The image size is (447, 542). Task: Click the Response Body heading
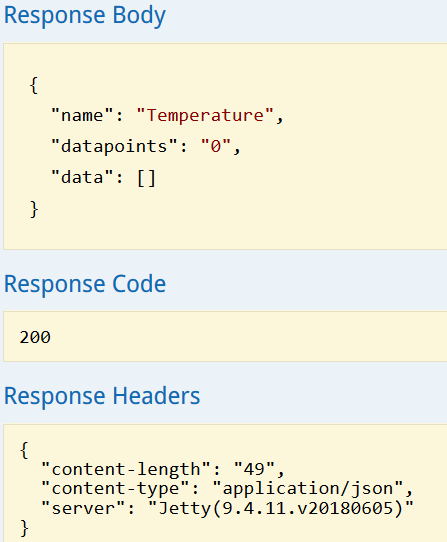pyautogui.click(x=85, y=16)
